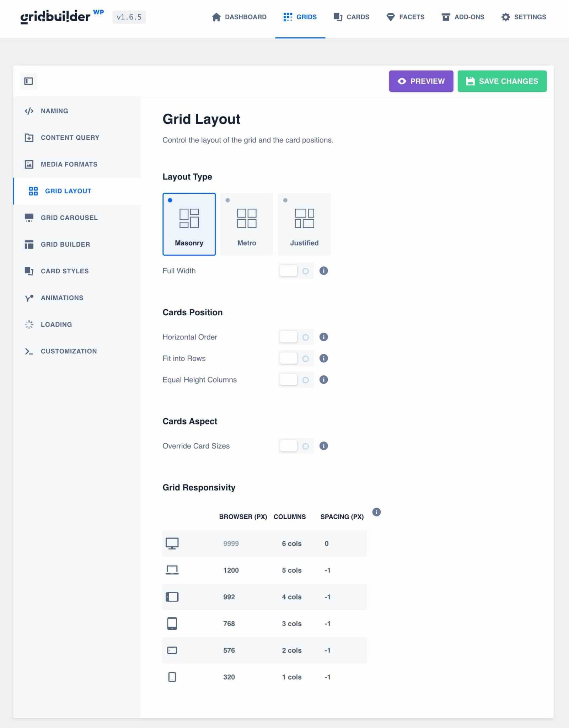Open the Settings page
The height and width of the screenshot is (728, 569).
click(x=524, y=17)
